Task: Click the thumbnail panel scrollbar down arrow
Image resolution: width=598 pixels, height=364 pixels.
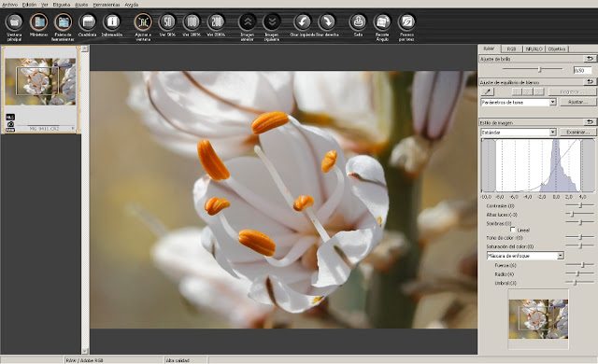Action: pyautogui.click(x=85, y=351)
